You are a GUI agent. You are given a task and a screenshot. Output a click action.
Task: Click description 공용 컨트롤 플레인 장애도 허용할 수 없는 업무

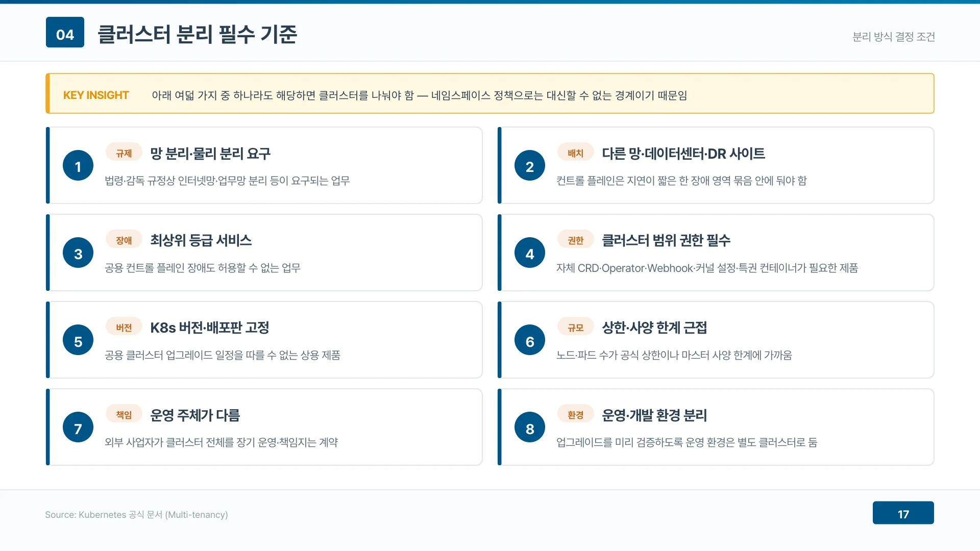(x=203, y=268)
